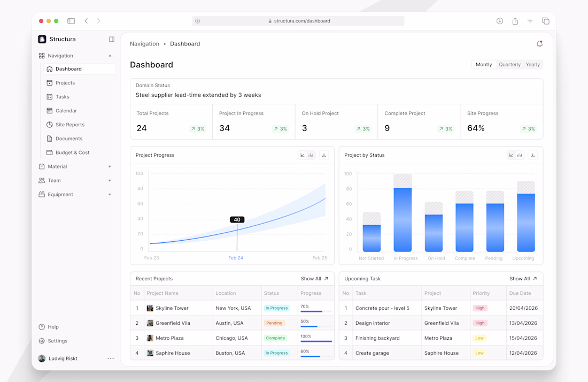Open Budget & Cost in the sidebar
588x382 pixels.
[79, 152]
